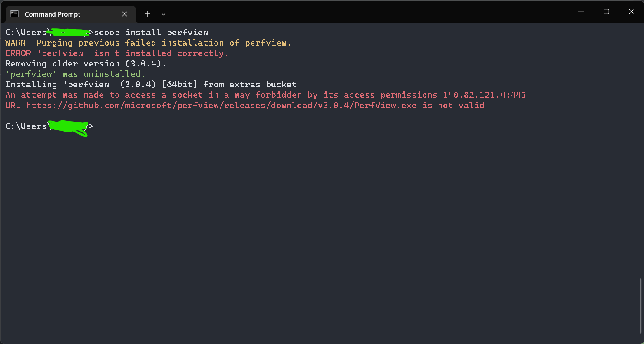
Task: Click the Command Prompt tab icon
Action: [x=15, y=14]
